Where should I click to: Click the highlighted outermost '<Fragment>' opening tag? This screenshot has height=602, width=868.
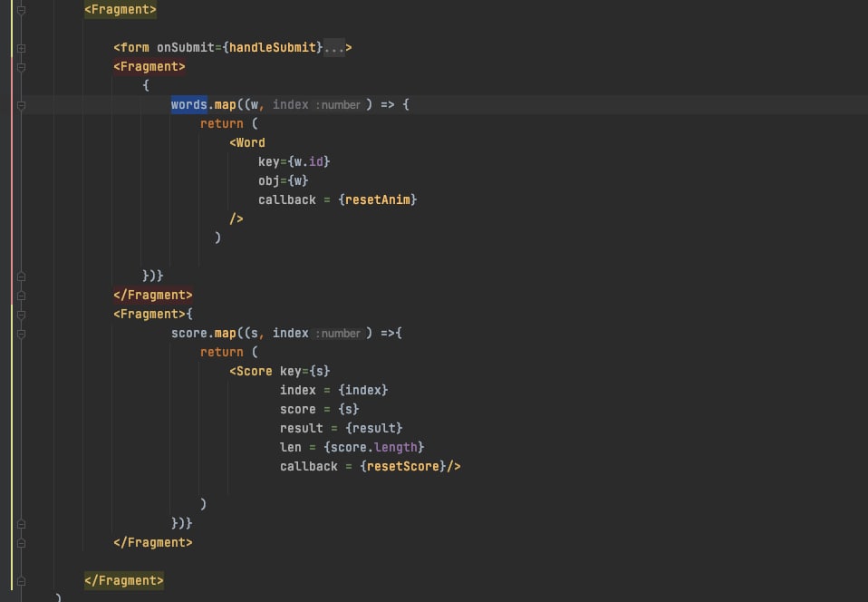(x=121, y=9)
